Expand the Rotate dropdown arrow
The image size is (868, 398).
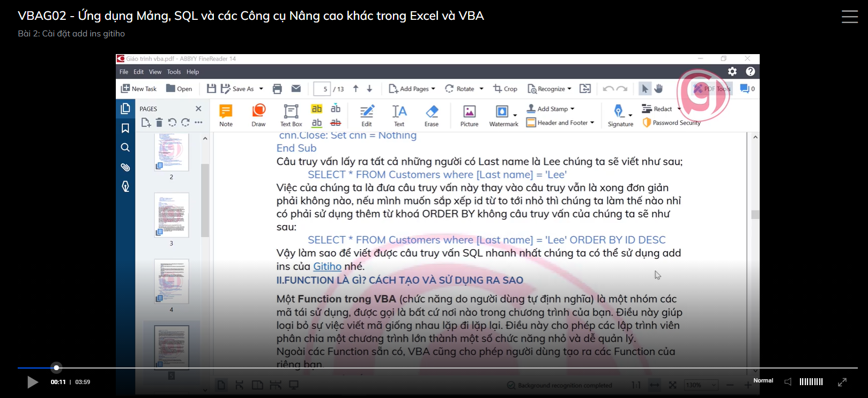coord(481,89)
